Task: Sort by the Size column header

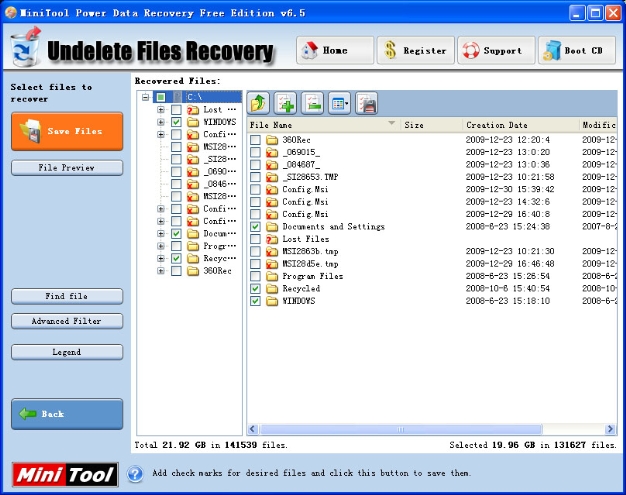Action: [432, 125]
